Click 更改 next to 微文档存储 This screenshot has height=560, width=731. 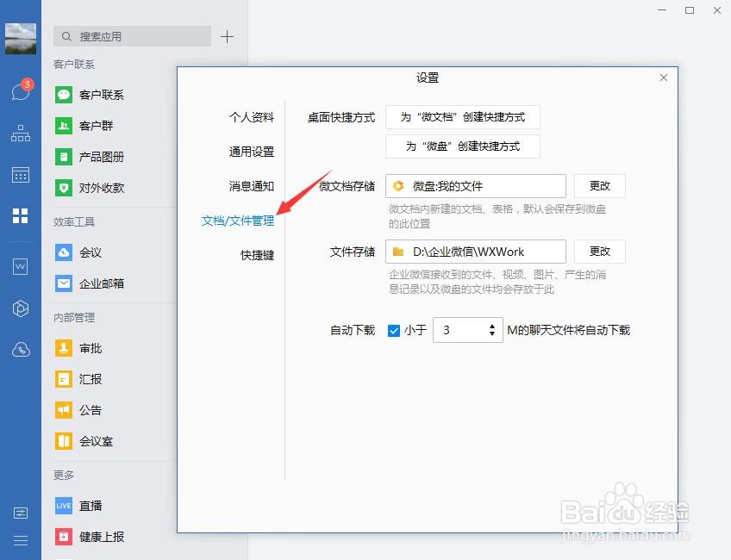pos(599,186)
